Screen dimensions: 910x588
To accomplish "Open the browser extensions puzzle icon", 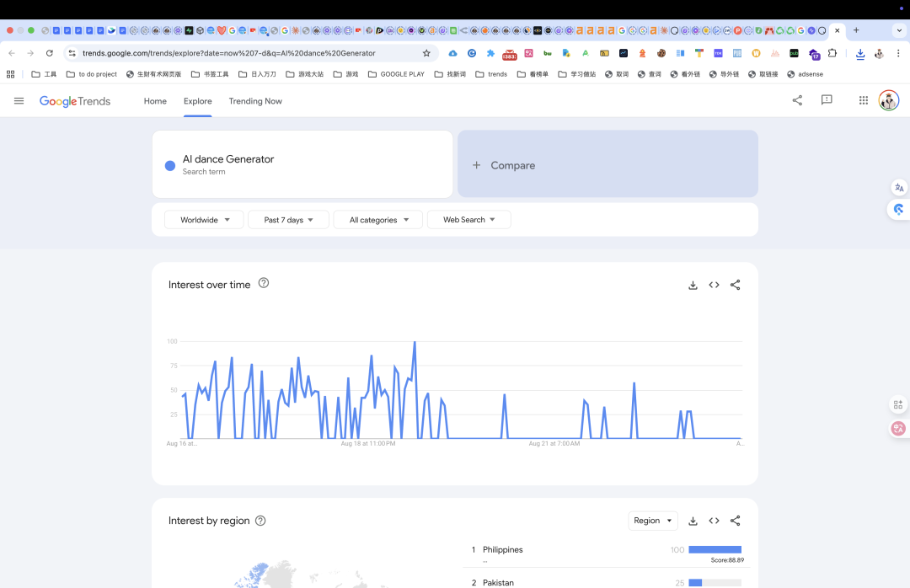I will 832,53.
